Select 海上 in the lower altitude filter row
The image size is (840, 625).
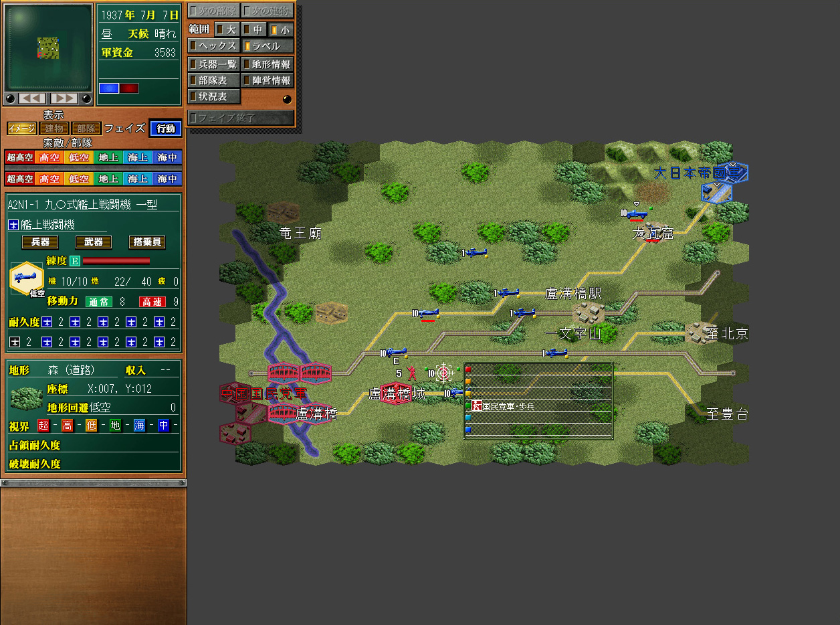coord(138,179)
